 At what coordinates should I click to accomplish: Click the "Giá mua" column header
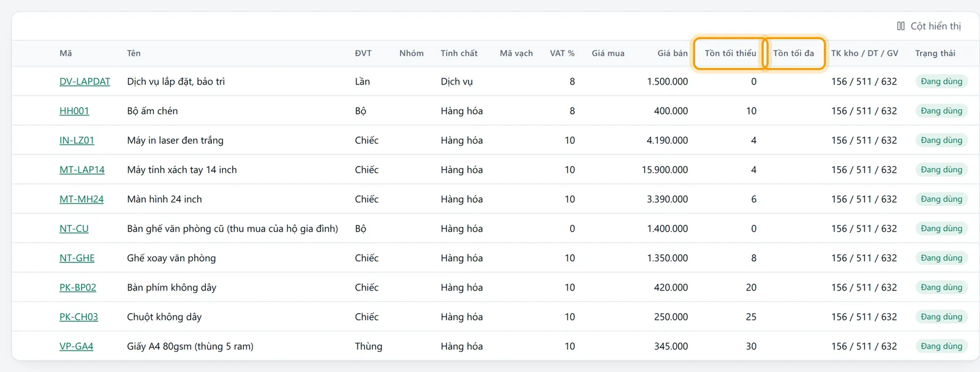click(608, 53)
